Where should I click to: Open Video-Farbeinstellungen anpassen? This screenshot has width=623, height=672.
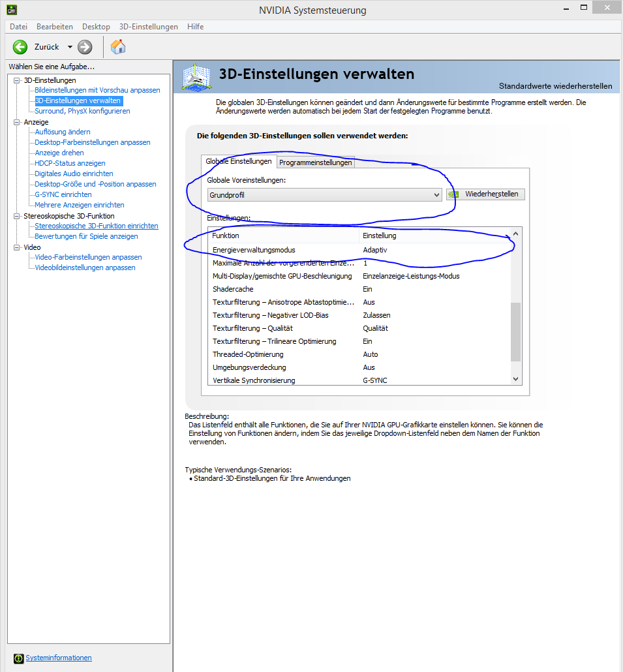[x=88, y=257]
